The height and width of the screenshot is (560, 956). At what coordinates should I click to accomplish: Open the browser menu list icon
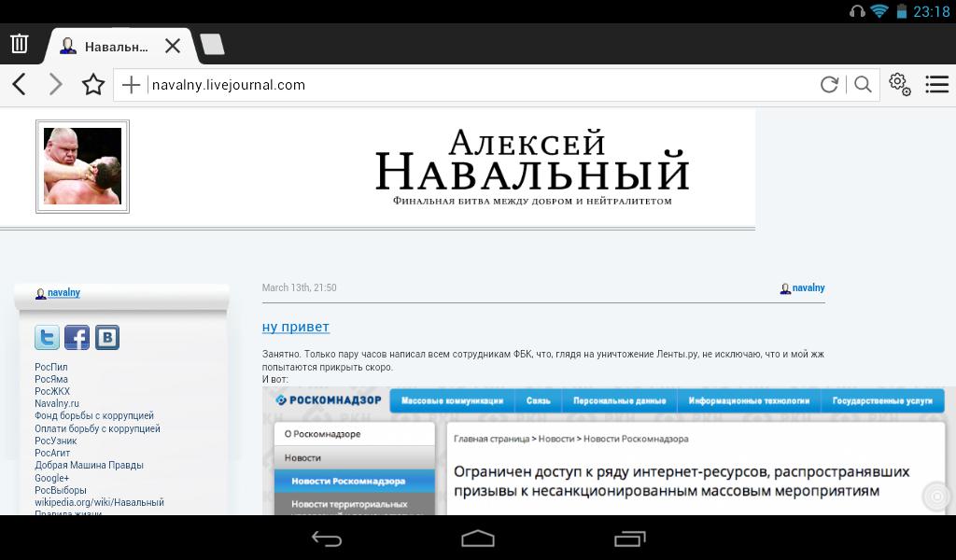tap(936, 84)
